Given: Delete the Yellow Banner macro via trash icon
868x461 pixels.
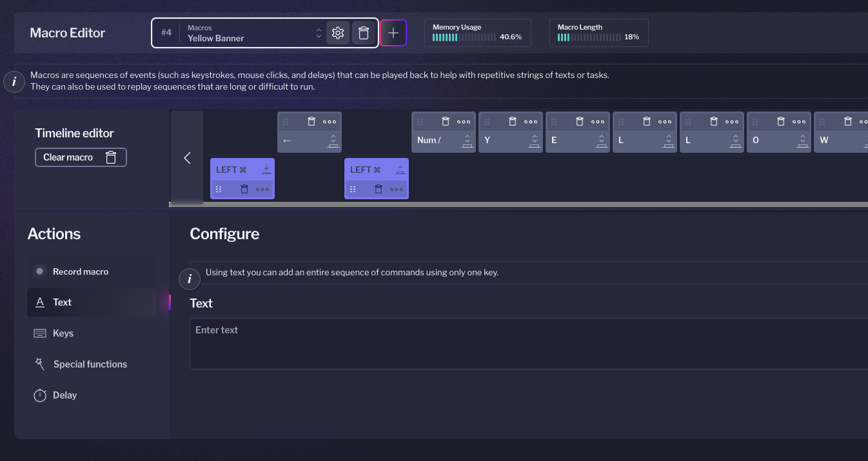Looking at the screenshot, I should (x=364, y=33).
